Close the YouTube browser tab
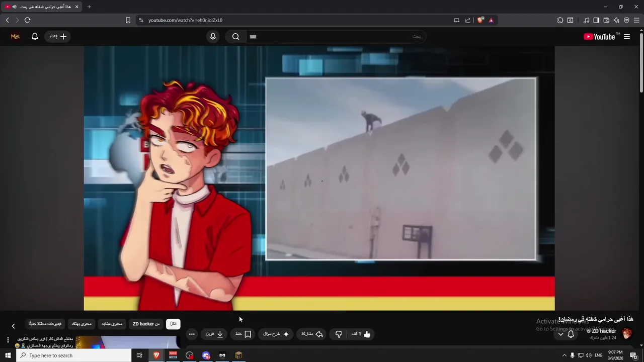 point(76,7)
